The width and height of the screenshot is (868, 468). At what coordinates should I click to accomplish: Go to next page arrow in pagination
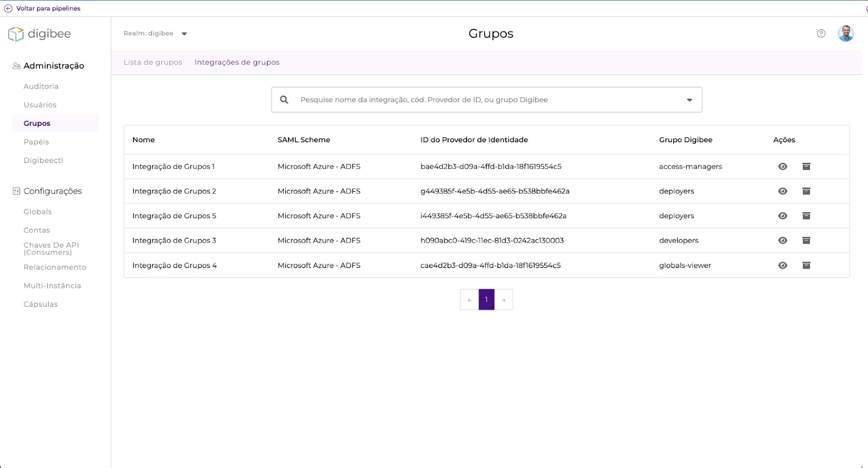click(503, 300)
